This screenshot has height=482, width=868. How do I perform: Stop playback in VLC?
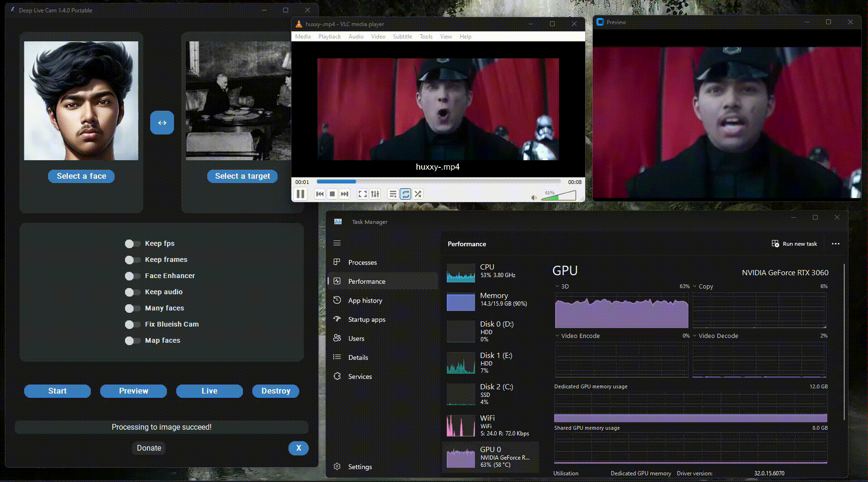pos(331,194)
